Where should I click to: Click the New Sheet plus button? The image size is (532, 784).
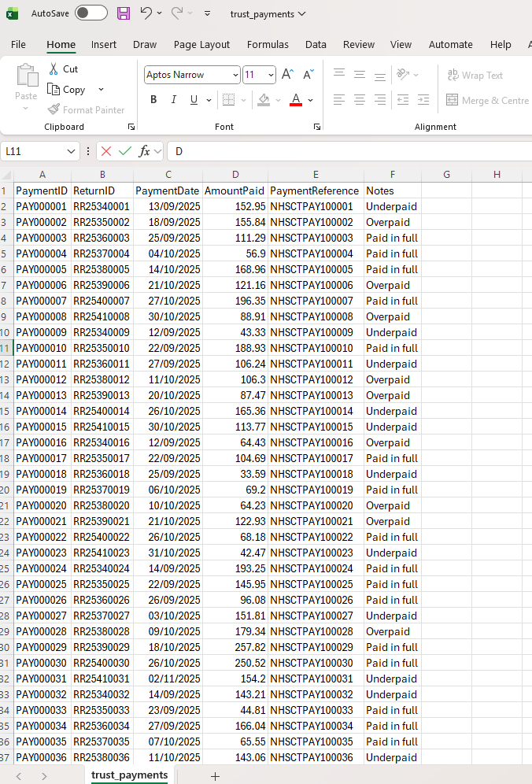pyautogui.click(x=215, y=776)
